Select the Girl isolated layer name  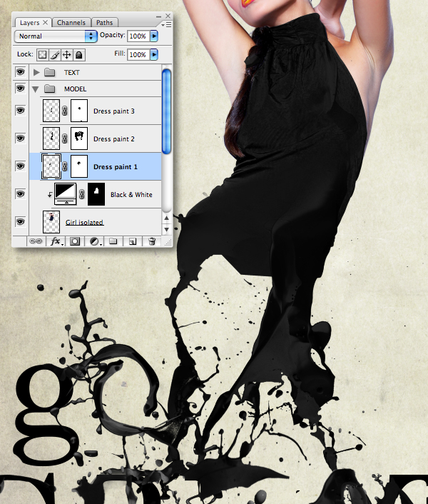click(84, 222)
